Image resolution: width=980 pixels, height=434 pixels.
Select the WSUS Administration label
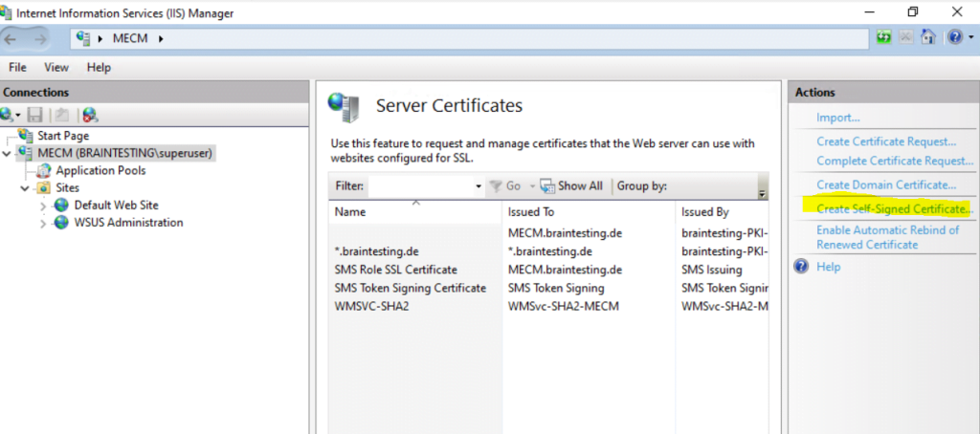point(129,223)
